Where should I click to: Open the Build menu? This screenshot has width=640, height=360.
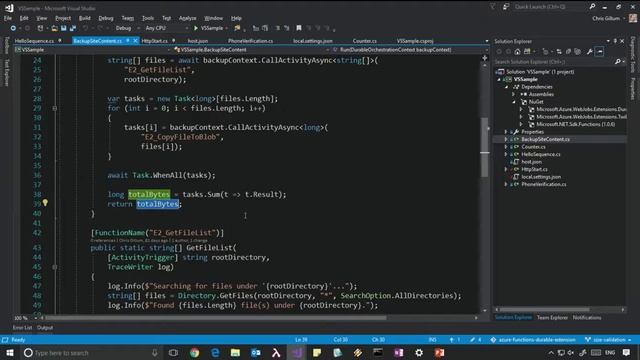[84, 18]
